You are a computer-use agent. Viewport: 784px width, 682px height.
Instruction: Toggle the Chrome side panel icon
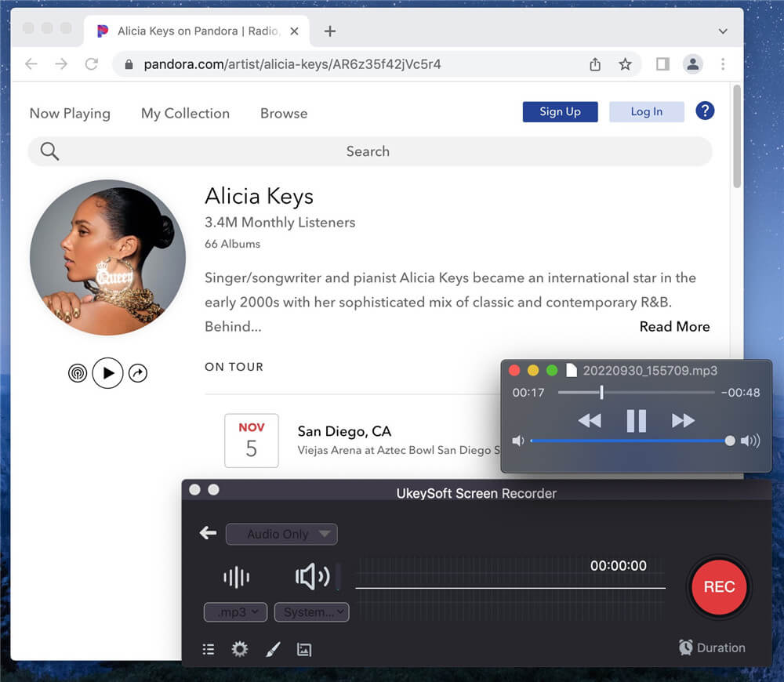pos(663,64)
